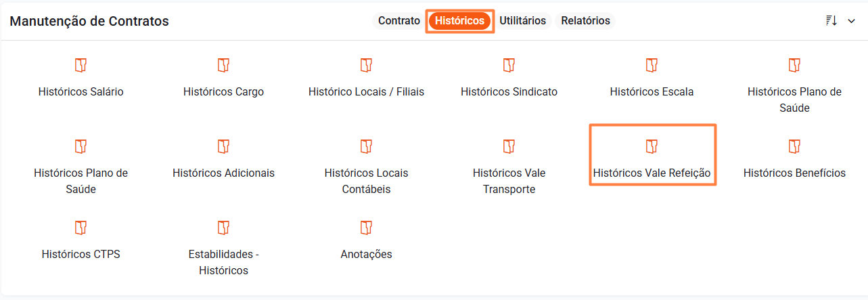
Task: Collapse the panel with the chevron arrow
Action: click(851, 21)
